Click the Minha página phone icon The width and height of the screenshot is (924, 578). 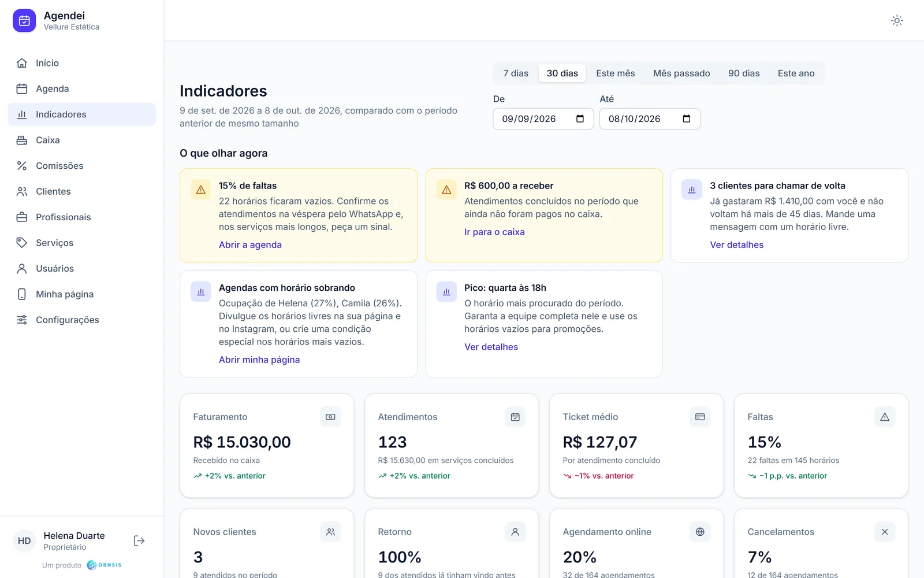(x=22, y=294)
